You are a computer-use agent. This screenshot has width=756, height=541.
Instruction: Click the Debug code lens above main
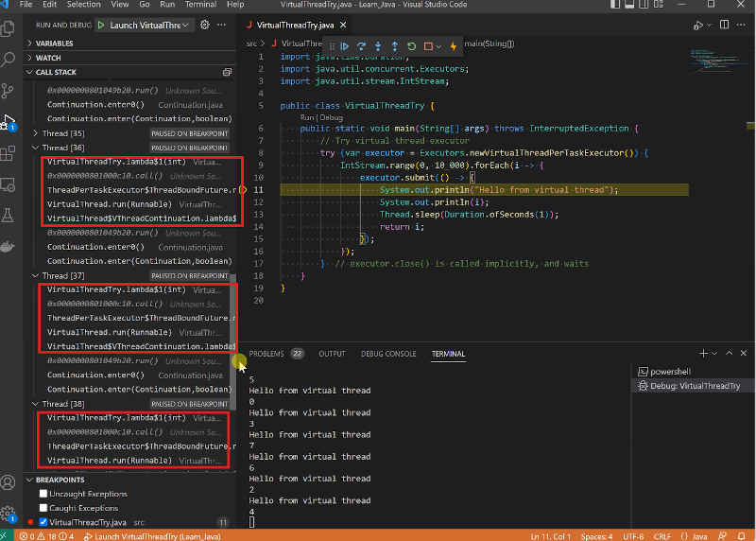coord(332,117)
